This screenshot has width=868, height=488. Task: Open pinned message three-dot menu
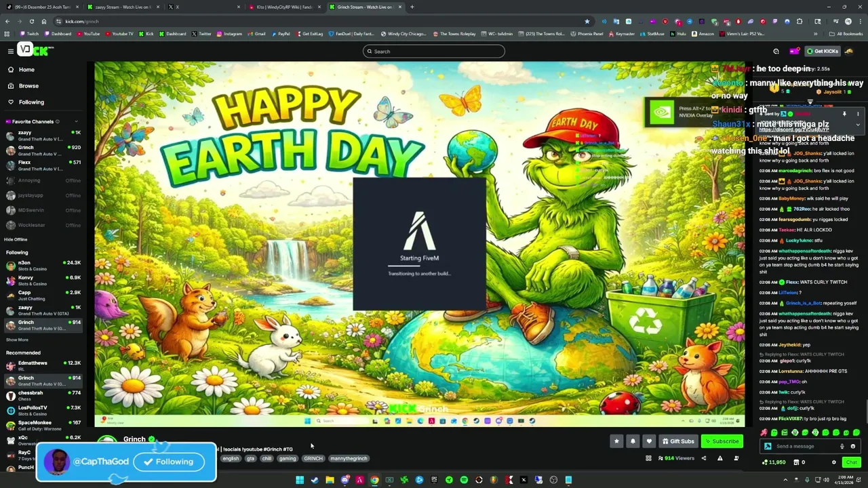coord(858,114)
